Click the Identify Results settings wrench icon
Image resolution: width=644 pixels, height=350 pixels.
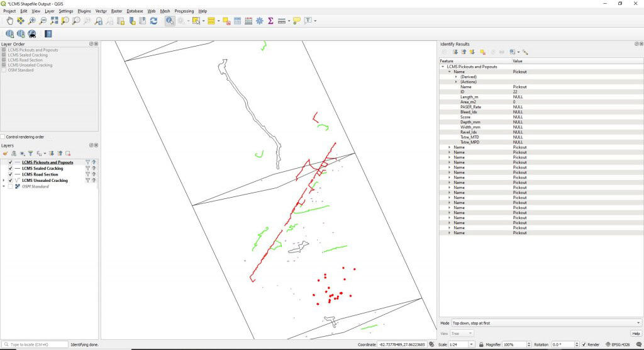(525, 52)
